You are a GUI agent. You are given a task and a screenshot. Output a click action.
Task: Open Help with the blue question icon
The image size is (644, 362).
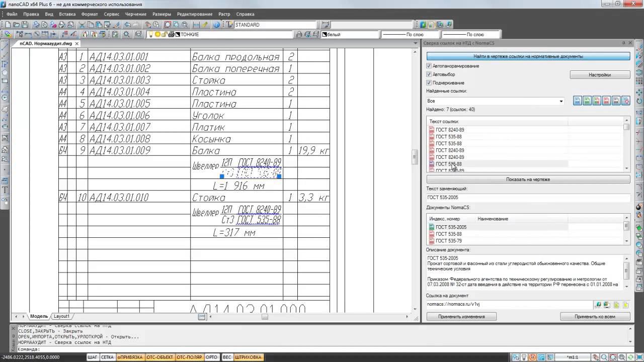tap(217, 25)
